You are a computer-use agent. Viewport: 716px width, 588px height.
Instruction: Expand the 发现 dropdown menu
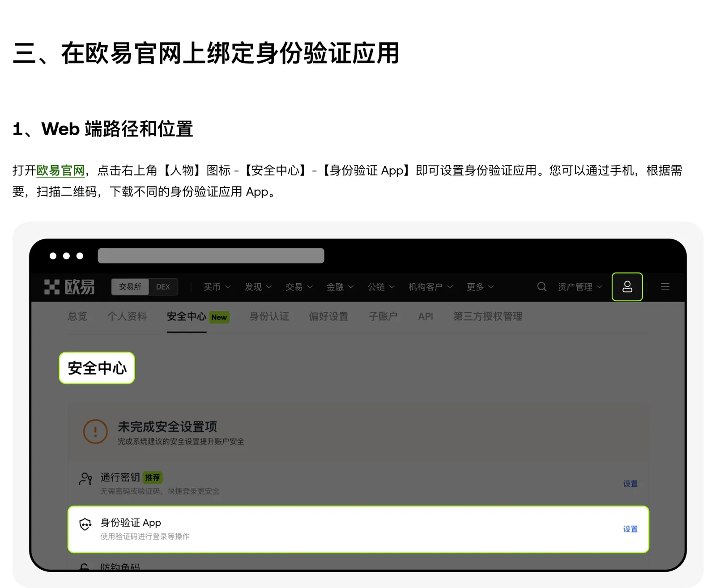[258, 287]
